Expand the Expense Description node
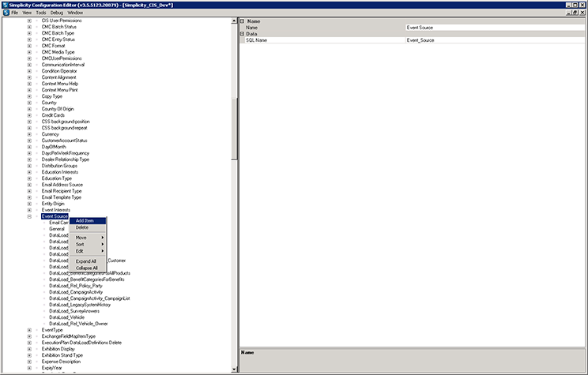Screen dimensions: 588x375 click(x=29, y=362)
